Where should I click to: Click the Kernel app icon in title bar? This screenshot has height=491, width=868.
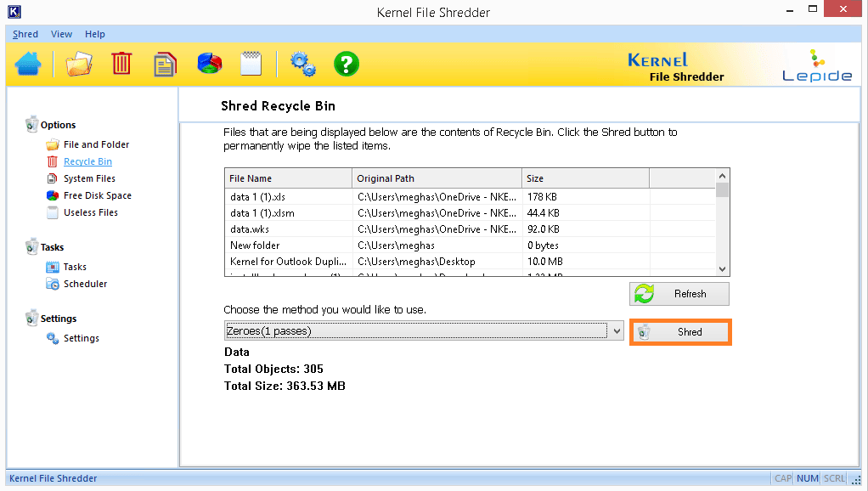(x=14, y=12)
